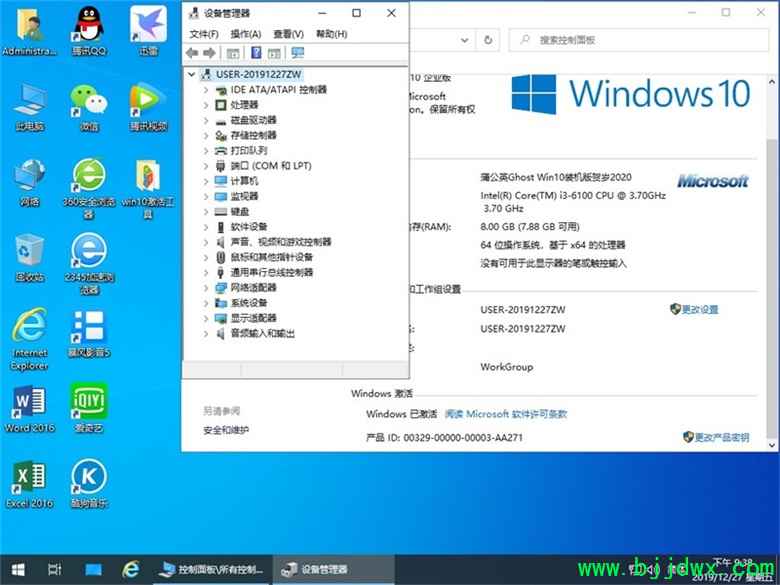The height and width of the screenshot is (585, 780).
Task: Open the Recycle Bin (回收站) on desktop
Action: [28, 253]
